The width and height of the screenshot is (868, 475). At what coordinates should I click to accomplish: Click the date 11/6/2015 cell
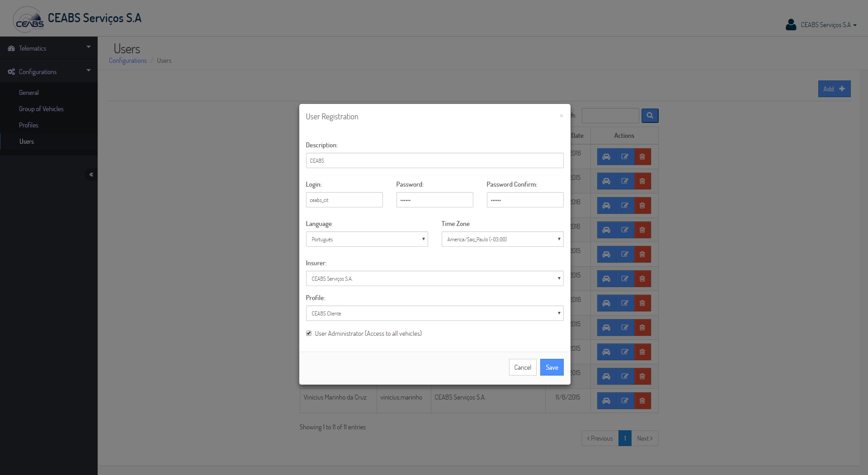[x=567, y=397]
